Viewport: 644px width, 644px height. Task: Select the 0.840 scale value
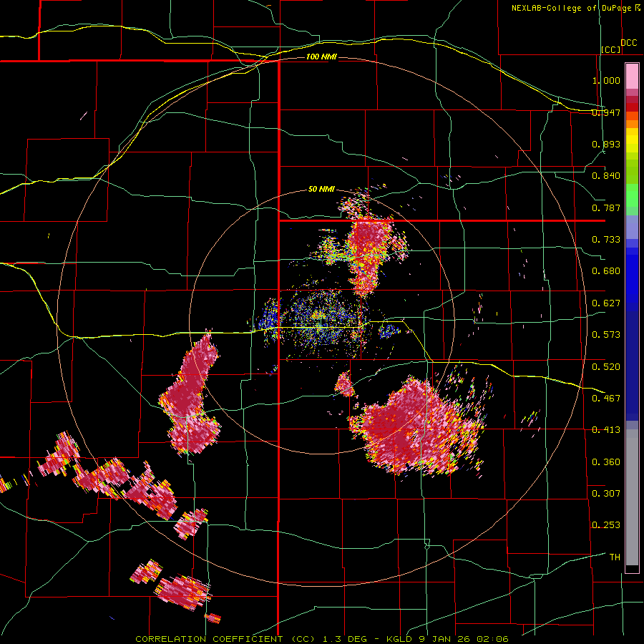(606, 176)
